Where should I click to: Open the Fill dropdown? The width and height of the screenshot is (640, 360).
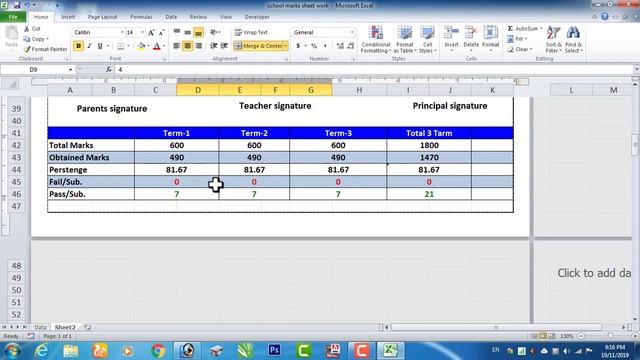[517, 39]
